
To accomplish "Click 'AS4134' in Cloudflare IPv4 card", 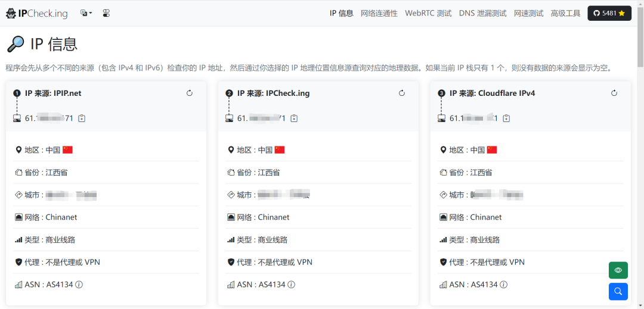I will pyautogui.click(x=484, y=285).
